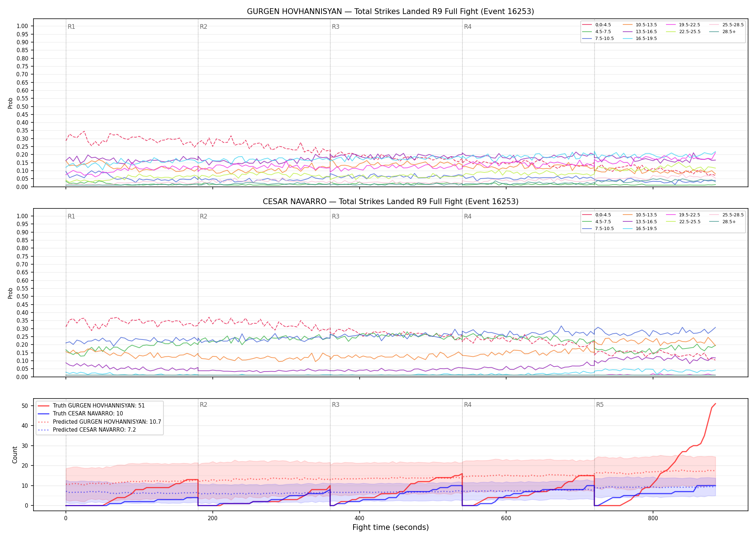This screenshot has width=756, height=540.
Task: Click the R1 round marker in Hovhannisyan chart
Action: (x=71, y=27)
